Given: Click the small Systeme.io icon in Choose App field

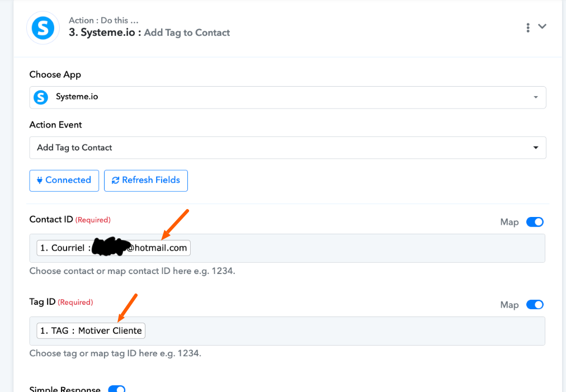Looking at the screenshot, I should 41,97.
